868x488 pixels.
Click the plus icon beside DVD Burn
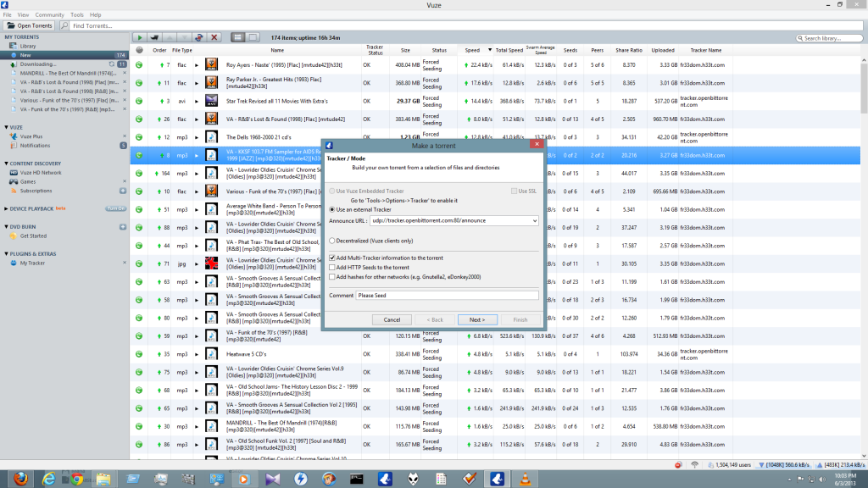pyautogui.click(x=123, y=227)
